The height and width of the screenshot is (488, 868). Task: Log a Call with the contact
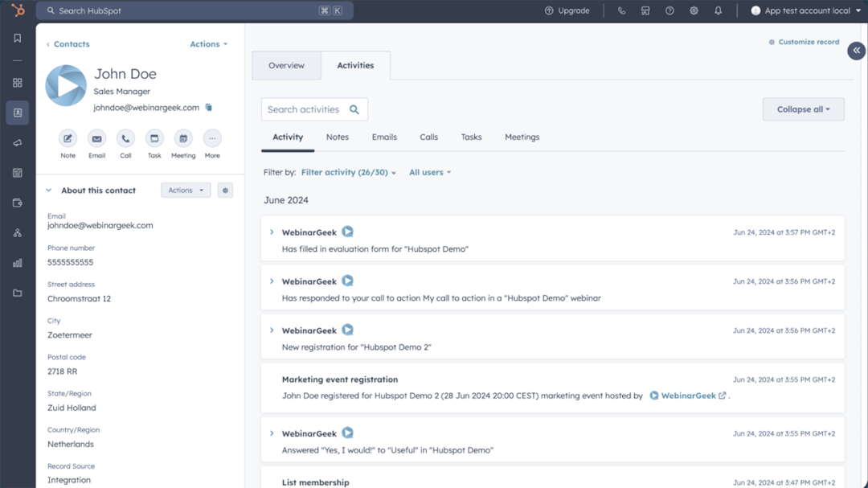[125, 138]
